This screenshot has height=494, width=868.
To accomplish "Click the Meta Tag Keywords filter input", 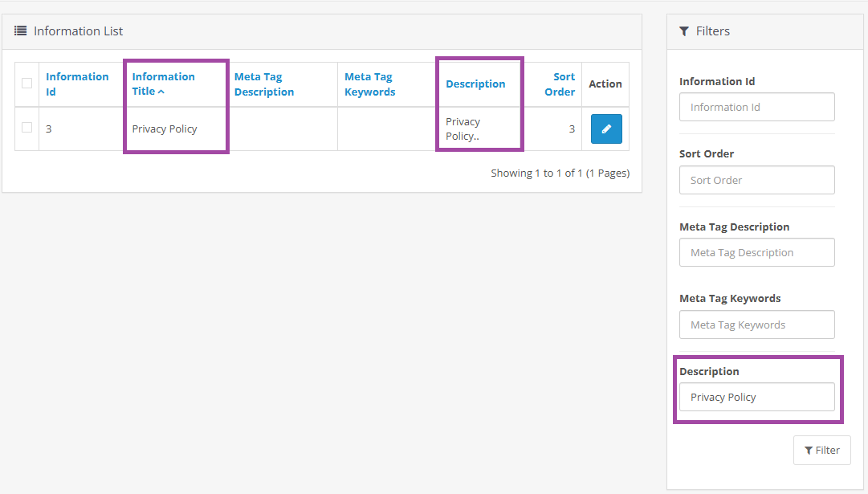I will tap(756, 325).
